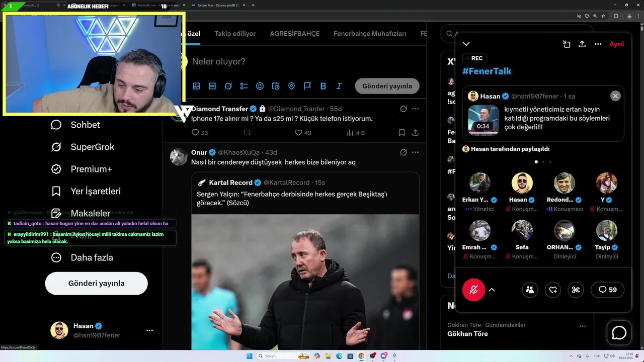Open Tayip listener avatar in space
This screenshot has height=362, width=644.
click(x=607, y=231)
